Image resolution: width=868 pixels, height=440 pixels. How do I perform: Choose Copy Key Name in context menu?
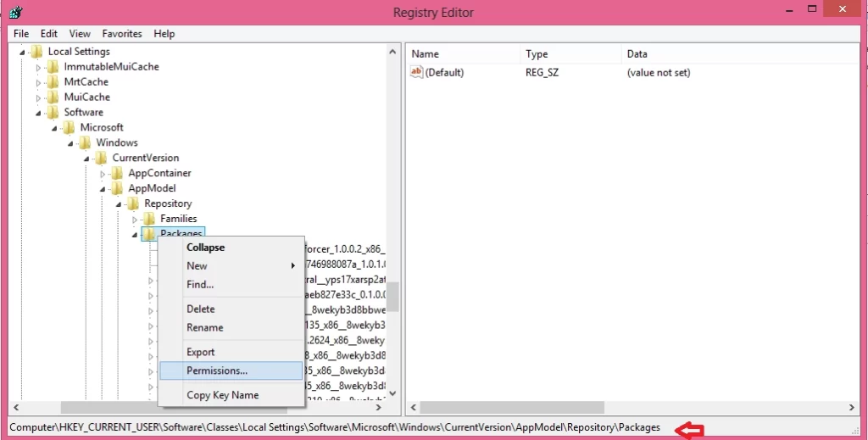pos(231,395)
